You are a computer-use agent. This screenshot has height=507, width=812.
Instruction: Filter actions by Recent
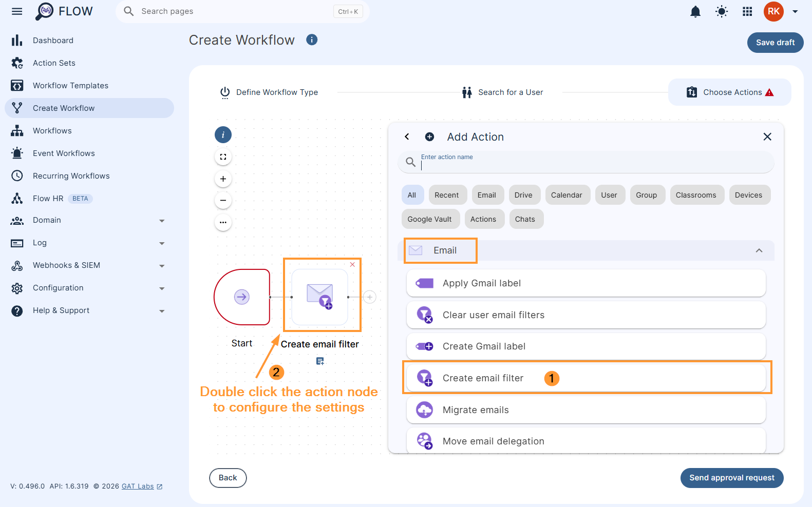(x=447, y=195)
